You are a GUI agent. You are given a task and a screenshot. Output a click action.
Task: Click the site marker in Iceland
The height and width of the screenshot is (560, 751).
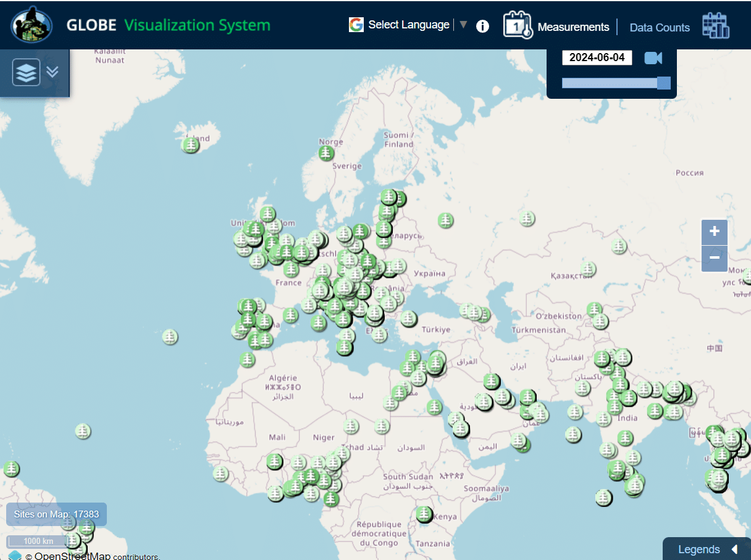tap(191, 145)
